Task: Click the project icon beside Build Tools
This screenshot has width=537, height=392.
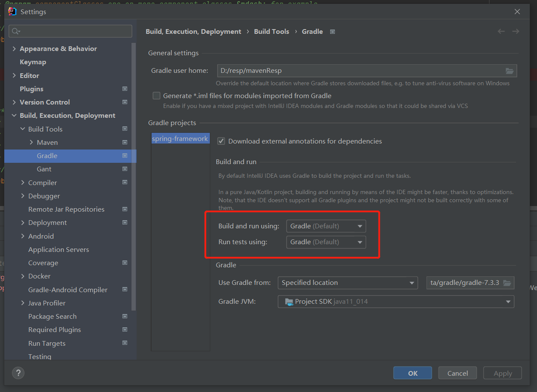Action: (125, 129)
